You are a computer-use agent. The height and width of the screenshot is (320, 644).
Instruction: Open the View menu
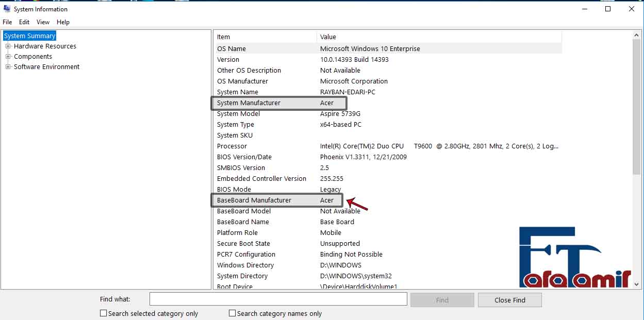pyautogui.click(x=43, y=22)
